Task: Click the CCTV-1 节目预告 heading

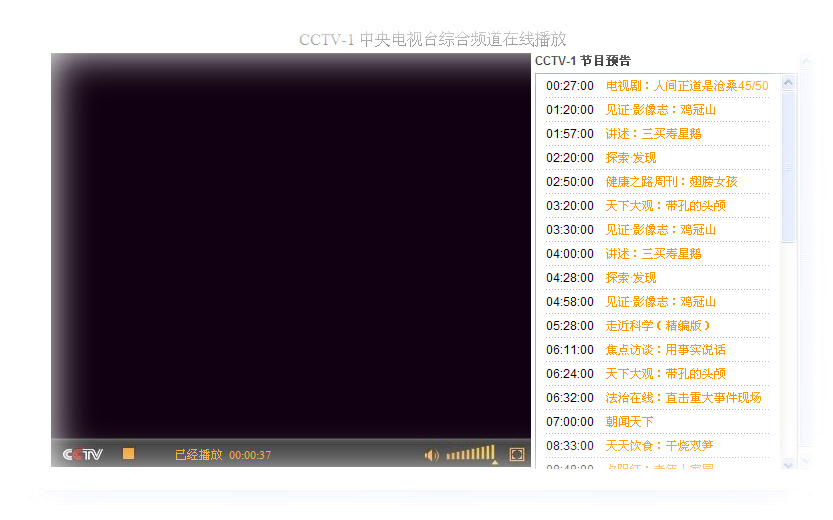Action: (583, 61)
